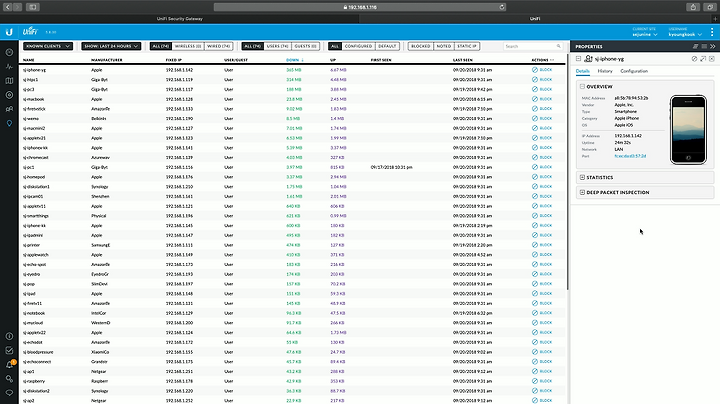Open the Statistics pulse icon in sidebar
The image size is (720, 404).
coord(9,67)
